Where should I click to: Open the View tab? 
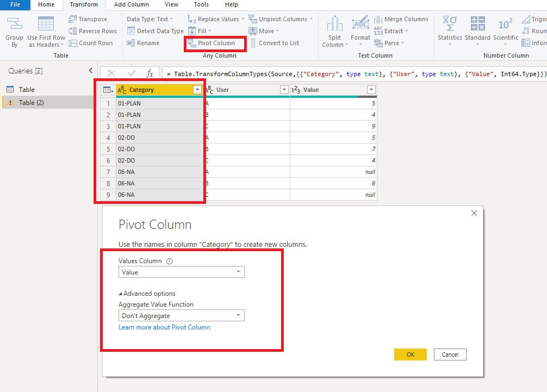click(171, 4)
